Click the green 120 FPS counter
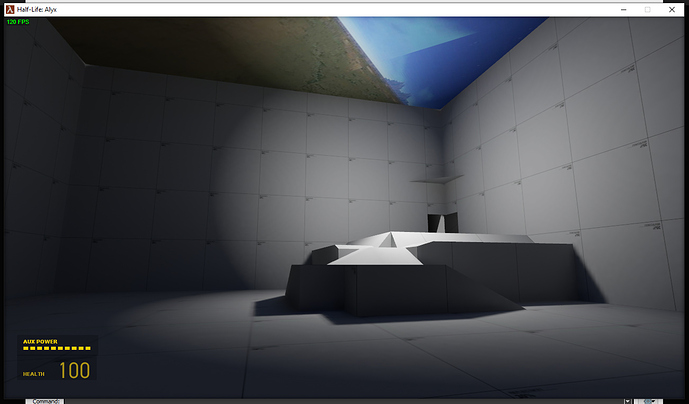Image resolution: width=689 pixels, height=404 pixels. point(18,21)
